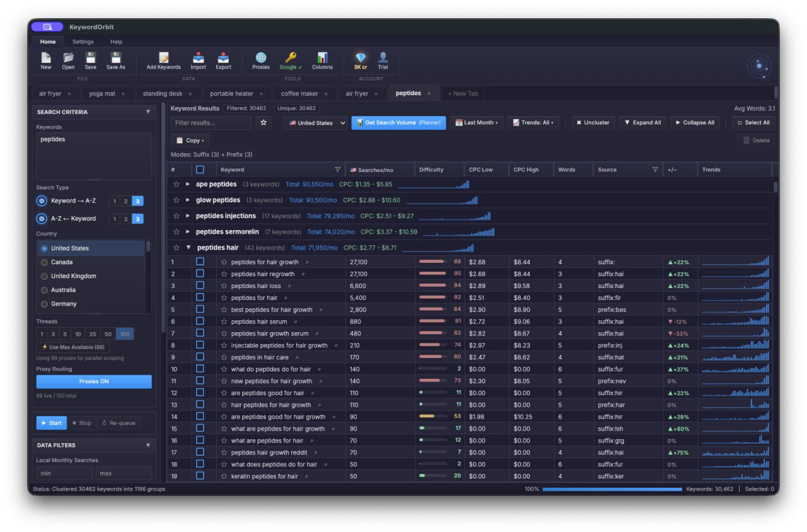Click the search icon beside 'peptides hair regrowth'
This screenshot has width=807, height=532.
303,274
